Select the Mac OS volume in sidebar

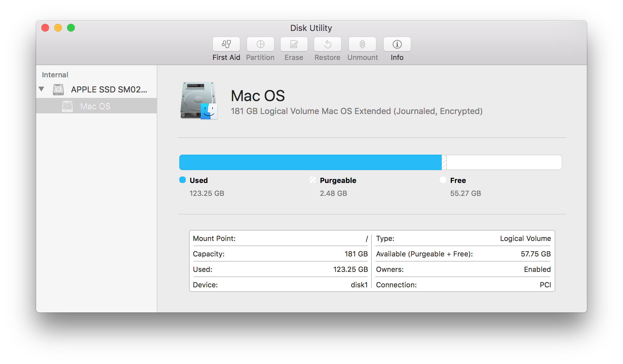coord(95,106)
